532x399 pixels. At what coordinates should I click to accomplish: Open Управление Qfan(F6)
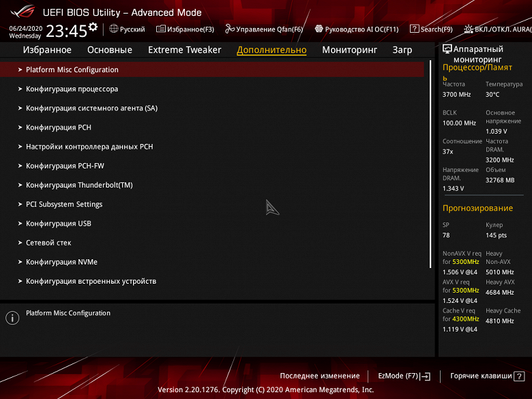(264, 29)
